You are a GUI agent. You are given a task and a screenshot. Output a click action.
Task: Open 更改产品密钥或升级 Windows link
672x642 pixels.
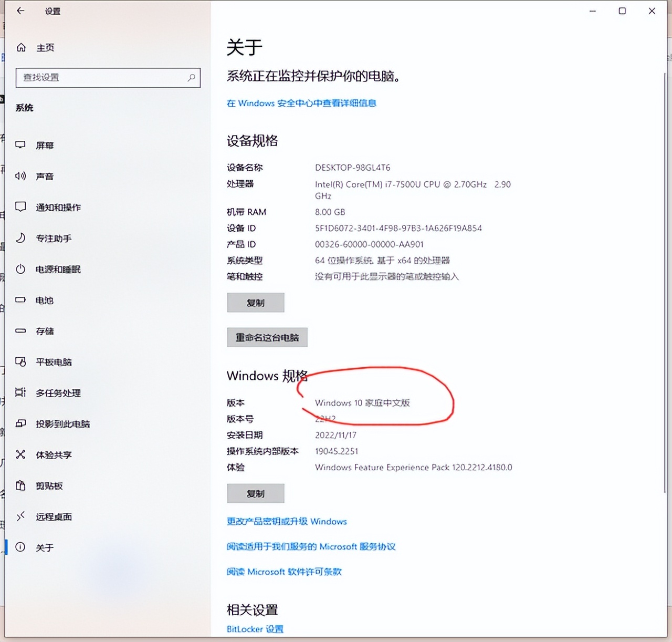coord(286,522)
